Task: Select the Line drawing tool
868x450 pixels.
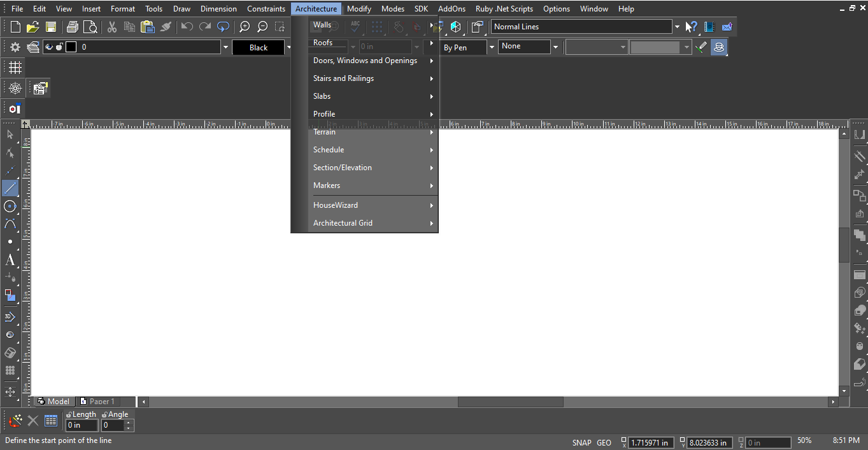Action: tap(10, 188)
